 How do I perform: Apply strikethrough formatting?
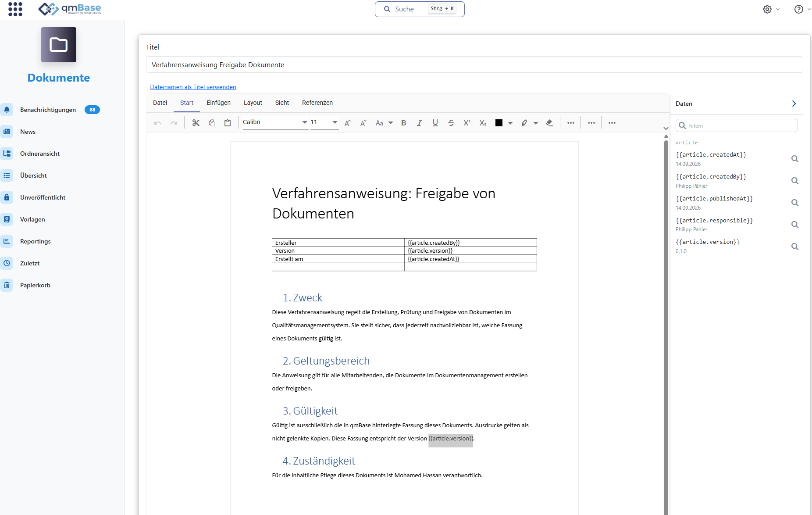(x=451, y=123)
